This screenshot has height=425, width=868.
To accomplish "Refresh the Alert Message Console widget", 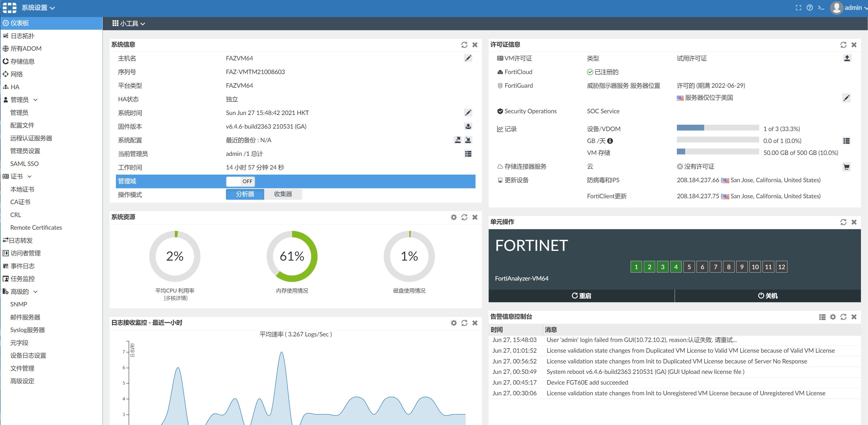I will click(x=843, y=317).
